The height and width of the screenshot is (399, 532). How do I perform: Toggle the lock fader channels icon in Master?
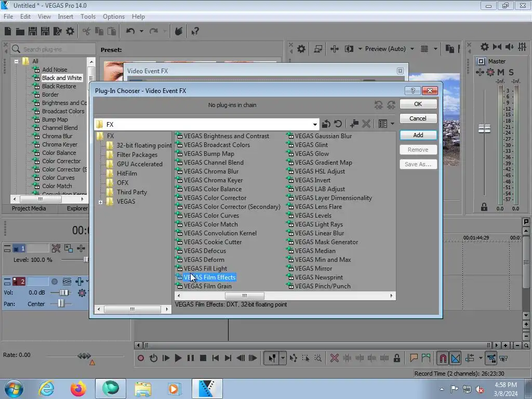point(484,207)
